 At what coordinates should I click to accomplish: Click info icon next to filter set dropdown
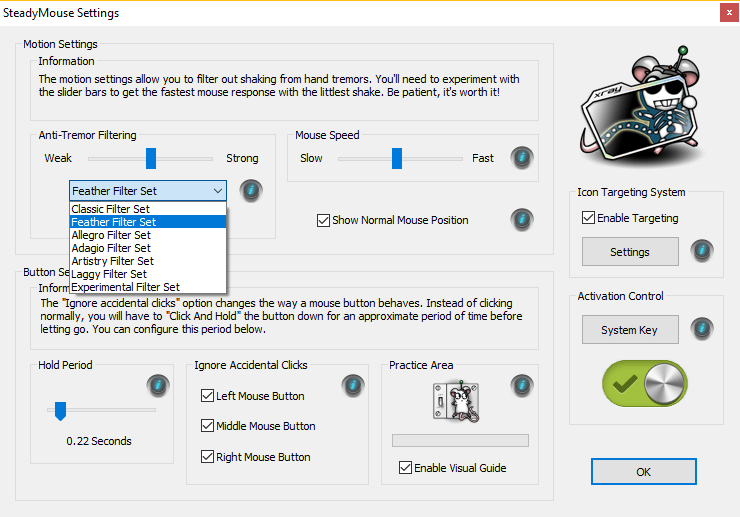(251, 190)
